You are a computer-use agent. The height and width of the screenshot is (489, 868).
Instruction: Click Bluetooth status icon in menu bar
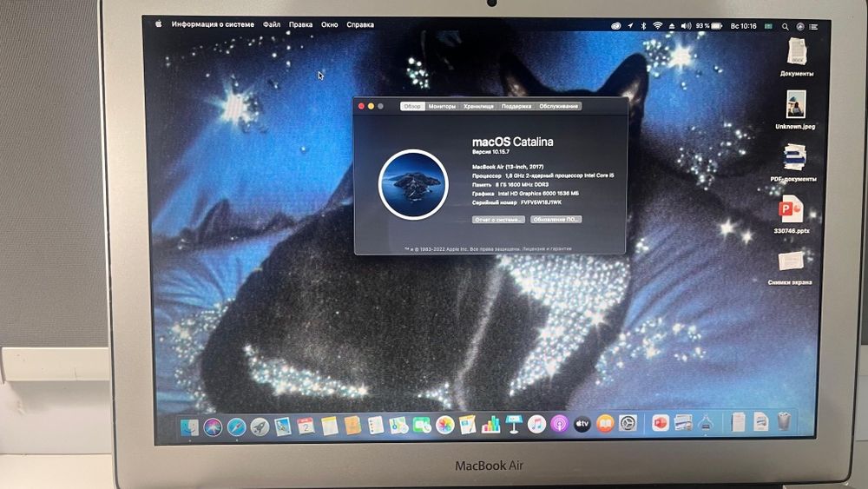(x=643, y=26)
